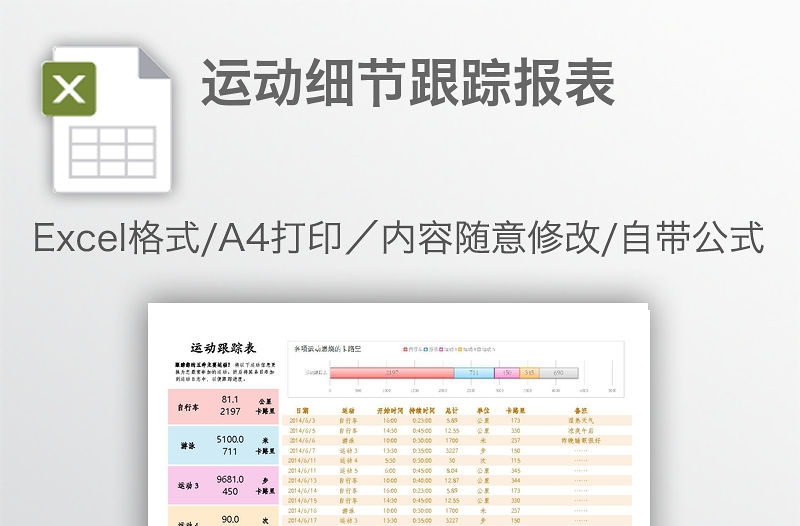
Task: Click the 12.87 total cell
Action: (x=452, y=480)
